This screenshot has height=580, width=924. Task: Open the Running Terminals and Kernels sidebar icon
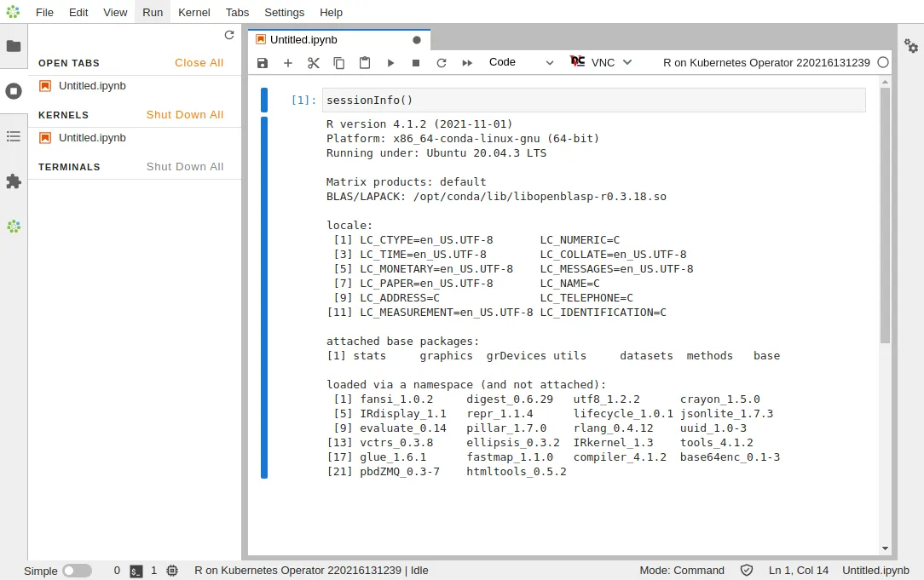[14, 91]
